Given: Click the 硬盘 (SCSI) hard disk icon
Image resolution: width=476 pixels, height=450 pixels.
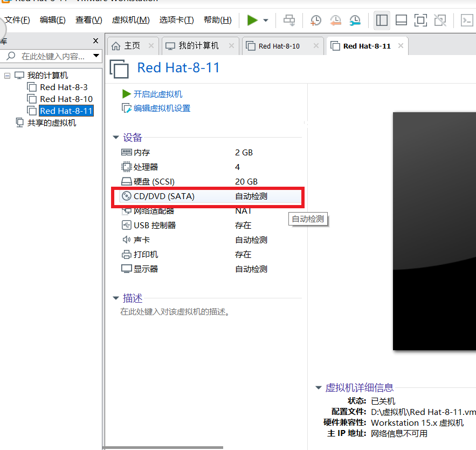Looking at the screenshot, I should (126, 181).
